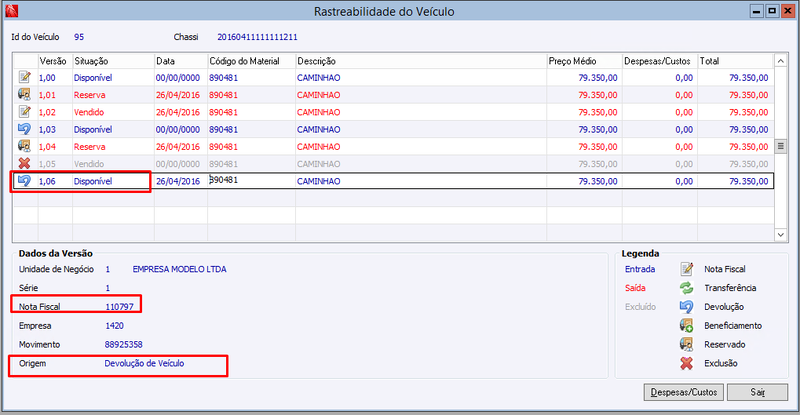
Task: Click the nota fiscal icon in row 1,00
Action: point(24,77)
